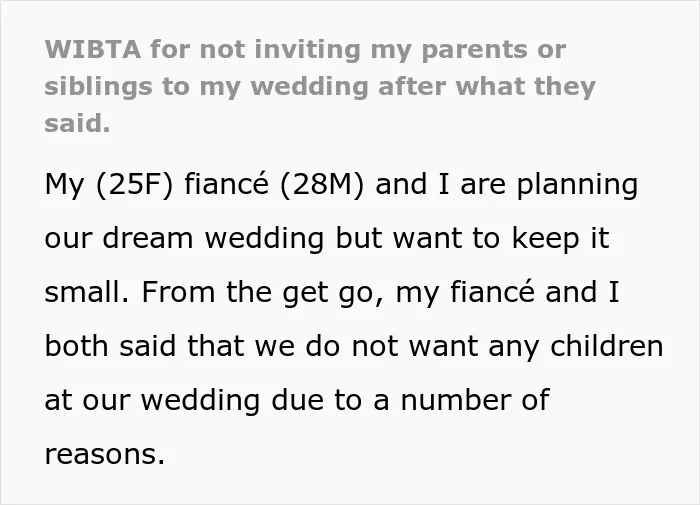The width and height of the screenshot is (700, 505).
Task: Click the word "said." ending the title
Action: [77, 123]
